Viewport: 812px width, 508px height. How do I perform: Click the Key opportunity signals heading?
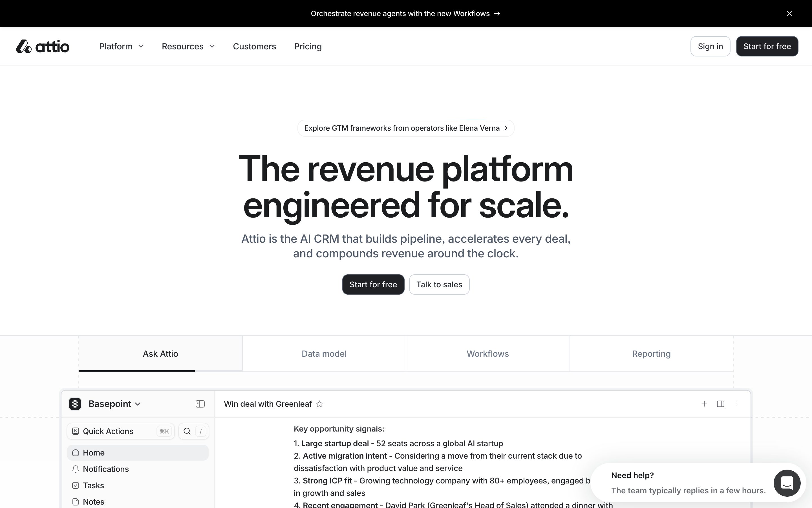coord(339,429)
